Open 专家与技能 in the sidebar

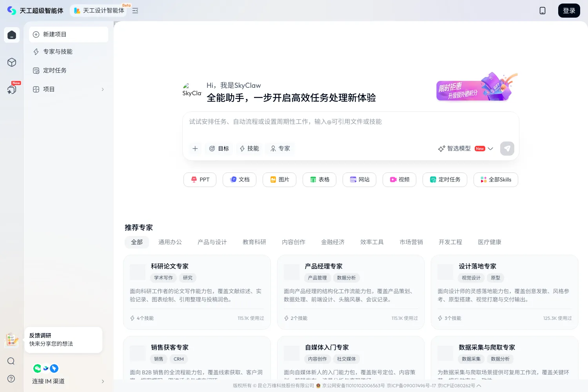[x=69, y=52]
